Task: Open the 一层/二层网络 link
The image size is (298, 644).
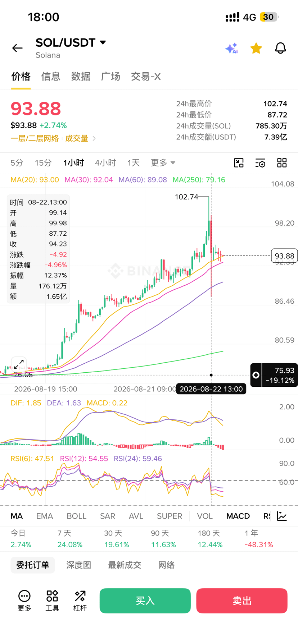Action: click(x=35, y=138)
